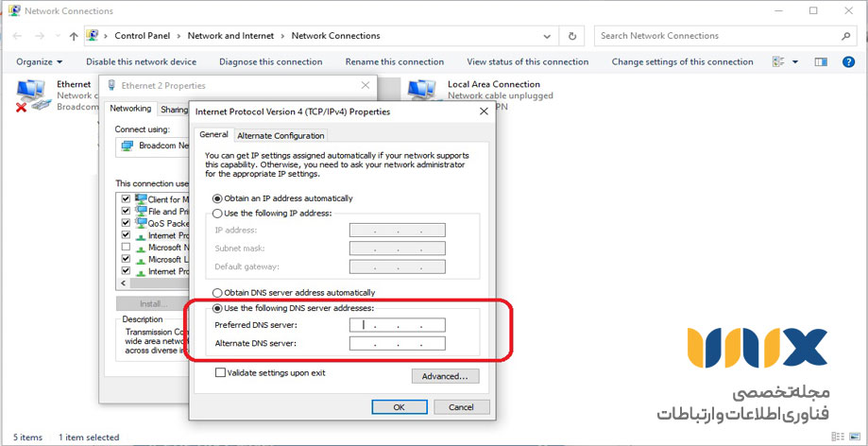This screenshot has height=446, width=868.
Task: Click the search magnifier icon
Action: pos(845,36)
